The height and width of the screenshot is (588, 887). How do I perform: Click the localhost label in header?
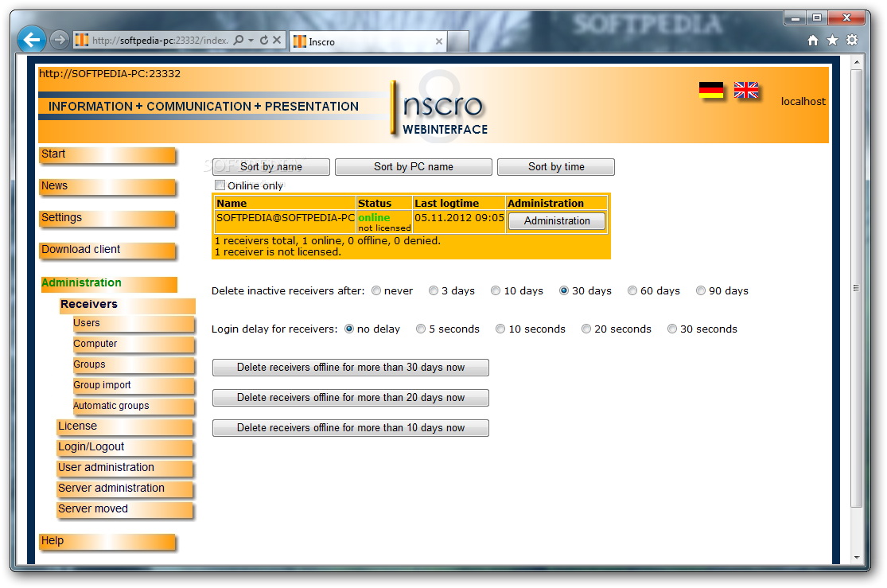(803, 102)
